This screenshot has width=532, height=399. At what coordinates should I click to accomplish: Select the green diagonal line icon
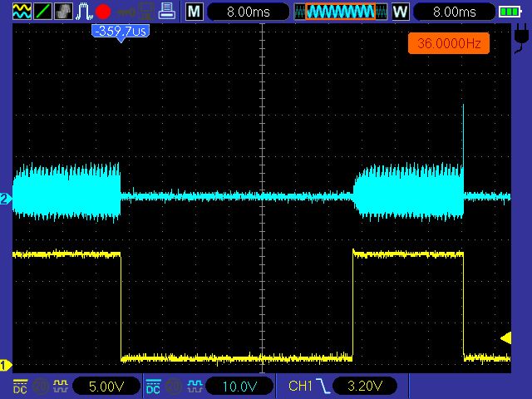pyautogui.click(x=42, y=12)
